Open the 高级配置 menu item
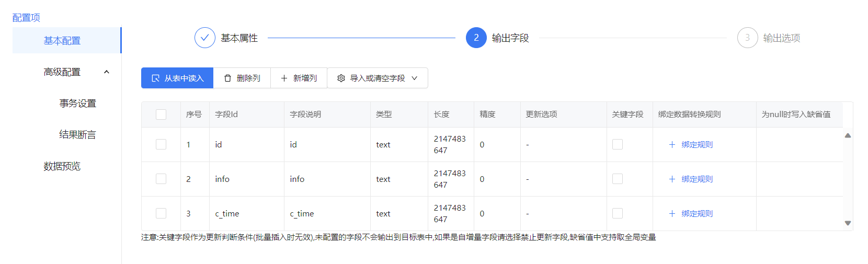The image size is (868, 264). 67,72
